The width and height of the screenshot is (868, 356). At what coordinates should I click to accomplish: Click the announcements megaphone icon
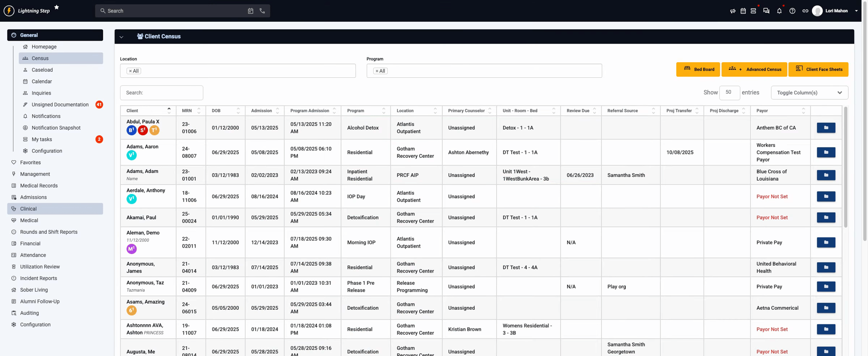coord(732,11)
